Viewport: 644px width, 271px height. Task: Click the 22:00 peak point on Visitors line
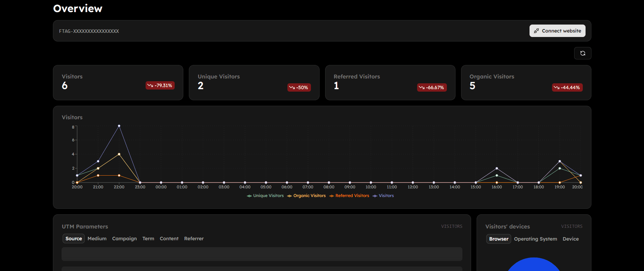119,126
